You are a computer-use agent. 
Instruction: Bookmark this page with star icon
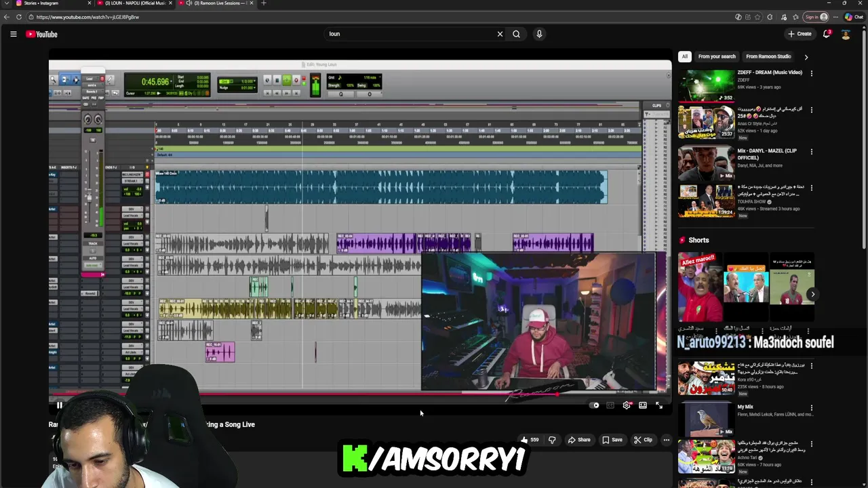tap(758, 17)
